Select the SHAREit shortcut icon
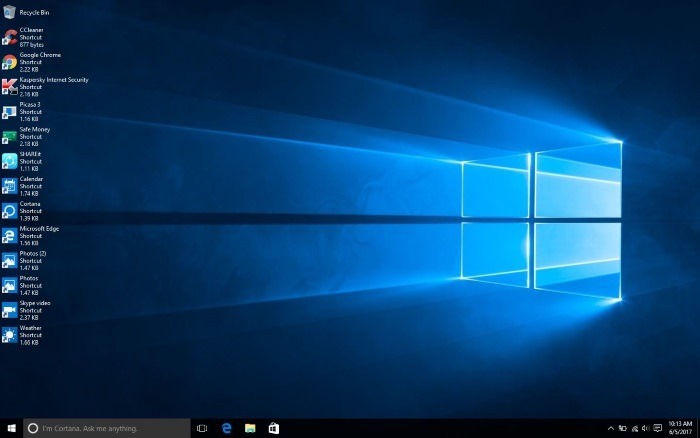The height and width of the screenshot is (438, 700). [x=9, y=161]
